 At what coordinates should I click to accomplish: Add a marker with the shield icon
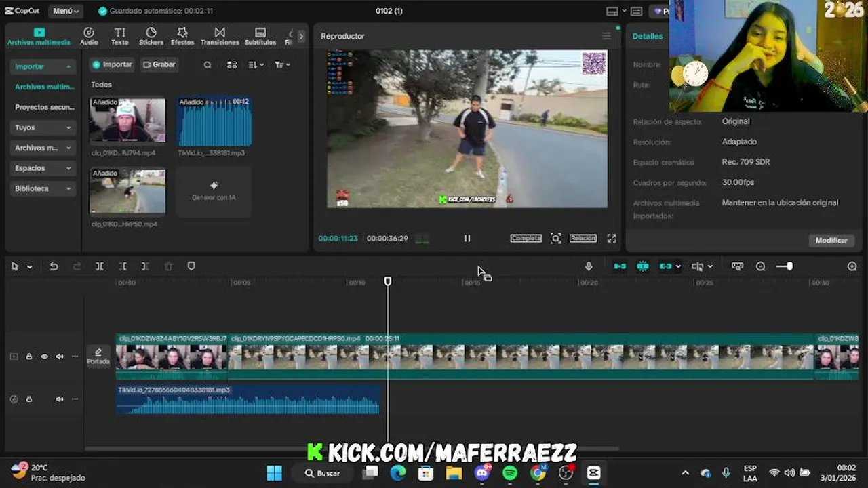191,266
